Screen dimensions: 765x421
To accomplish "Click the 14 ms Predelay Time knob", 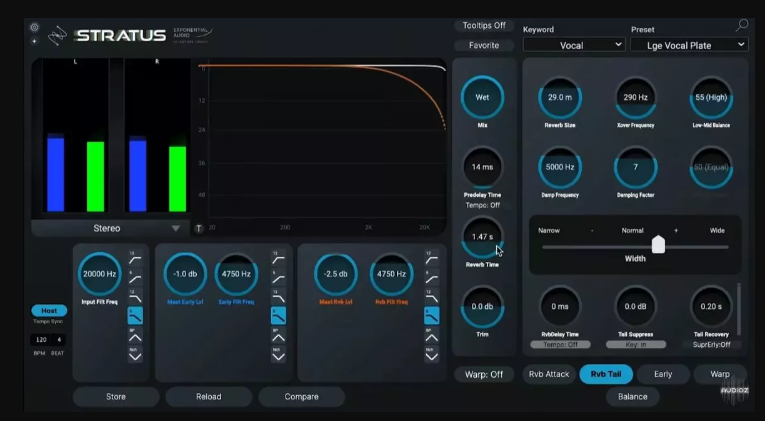I will click(x=483, y=167).
